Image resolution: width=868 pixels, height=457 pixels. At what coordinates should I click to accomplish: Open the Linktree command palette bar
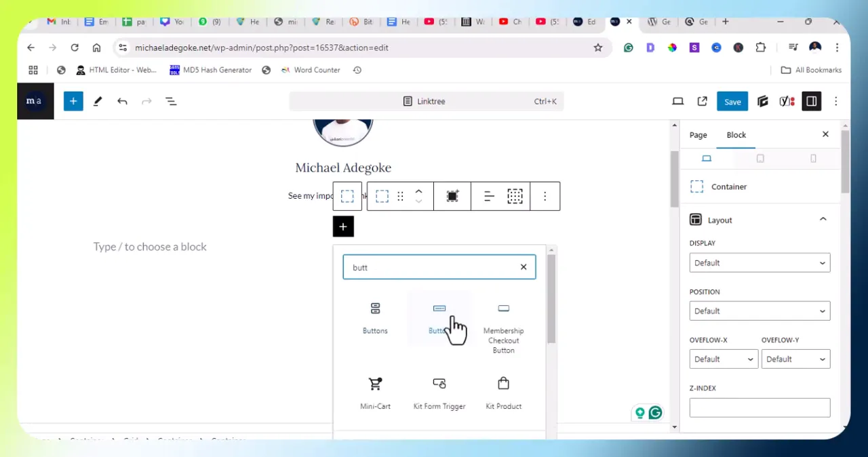click(x=426, y=101)
